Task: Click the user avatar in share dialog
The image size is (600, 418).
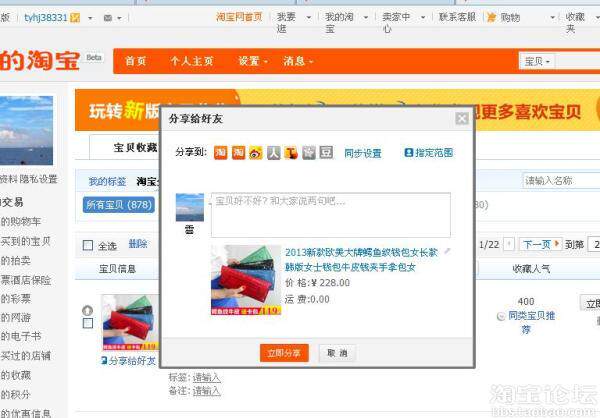Action: click(190, 207)
